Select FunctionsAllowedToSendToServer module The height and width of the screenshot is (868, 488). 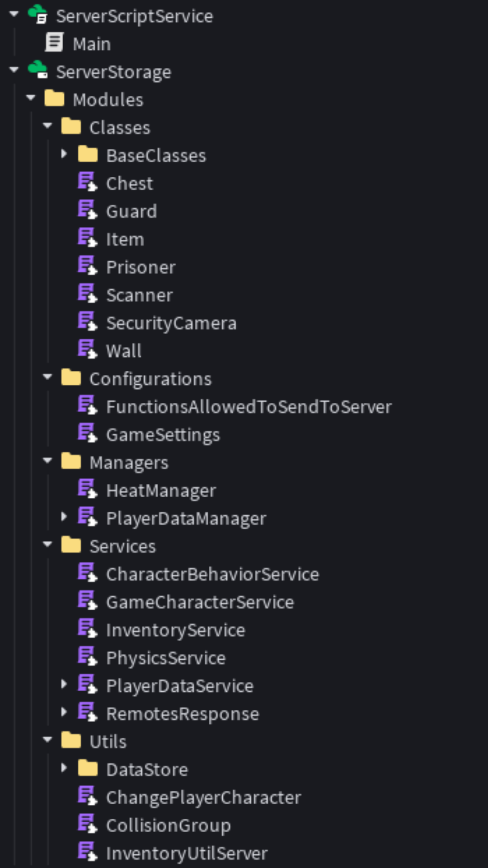coord(249,407)
